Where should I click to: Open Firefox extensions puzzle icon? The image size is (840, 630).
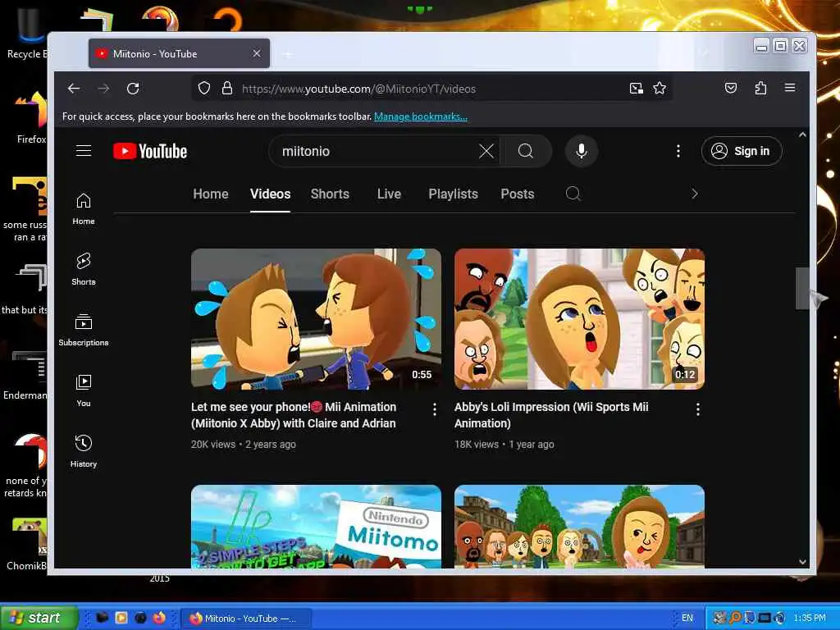click(x=760, y=88)
